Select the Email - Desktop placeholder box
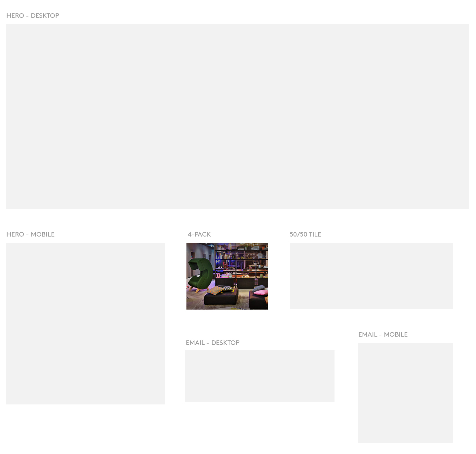 259,376
